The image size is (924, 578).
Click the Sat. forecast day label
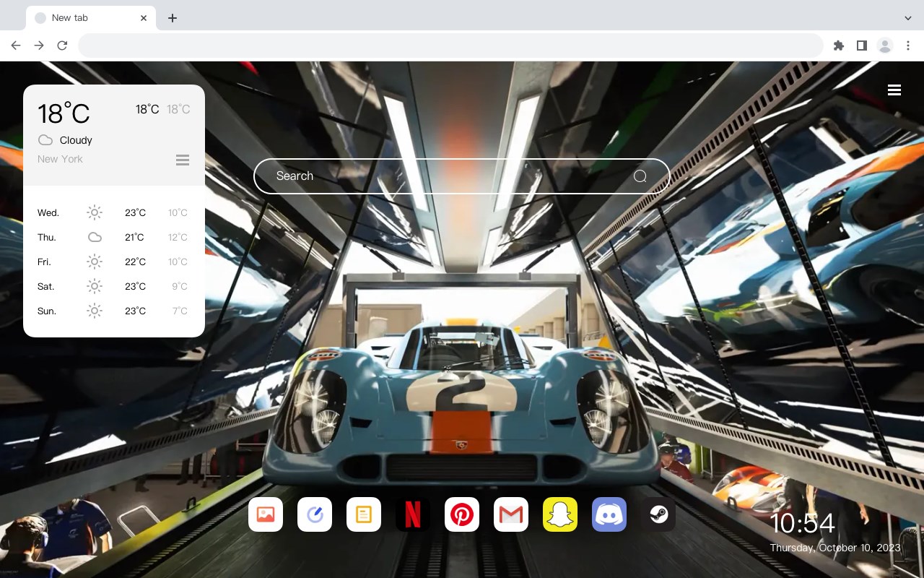(x=46, y=286)
